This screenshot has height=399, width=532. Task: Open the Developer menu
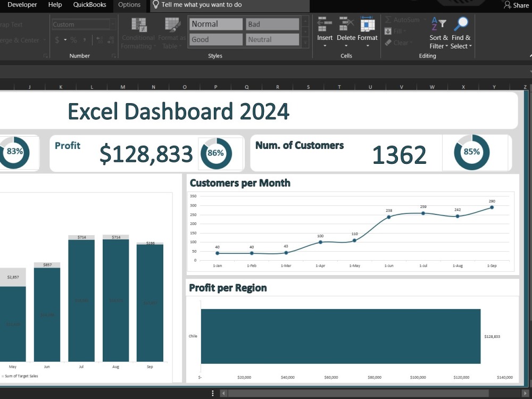[21, 5]
